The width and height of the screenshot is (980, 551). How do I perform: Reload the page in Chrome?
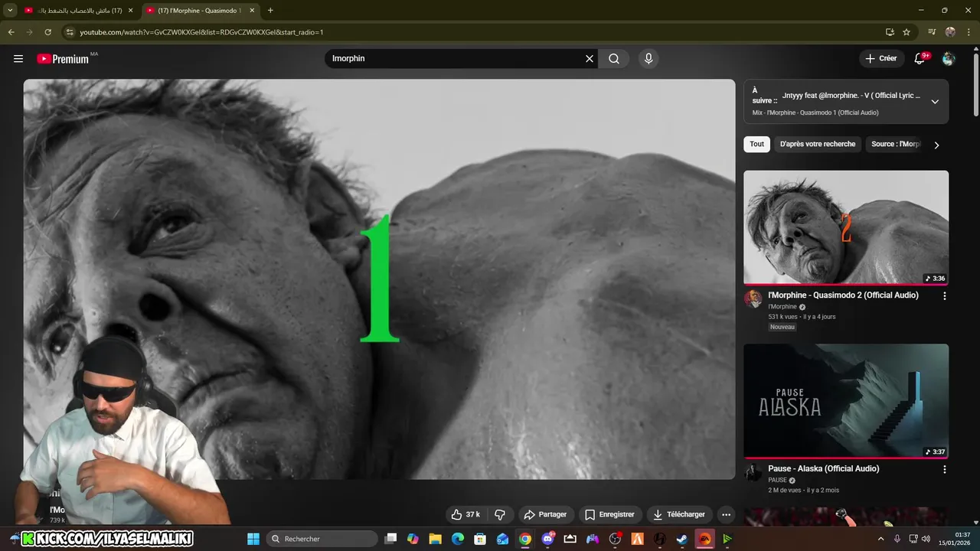tap(47, 32)
